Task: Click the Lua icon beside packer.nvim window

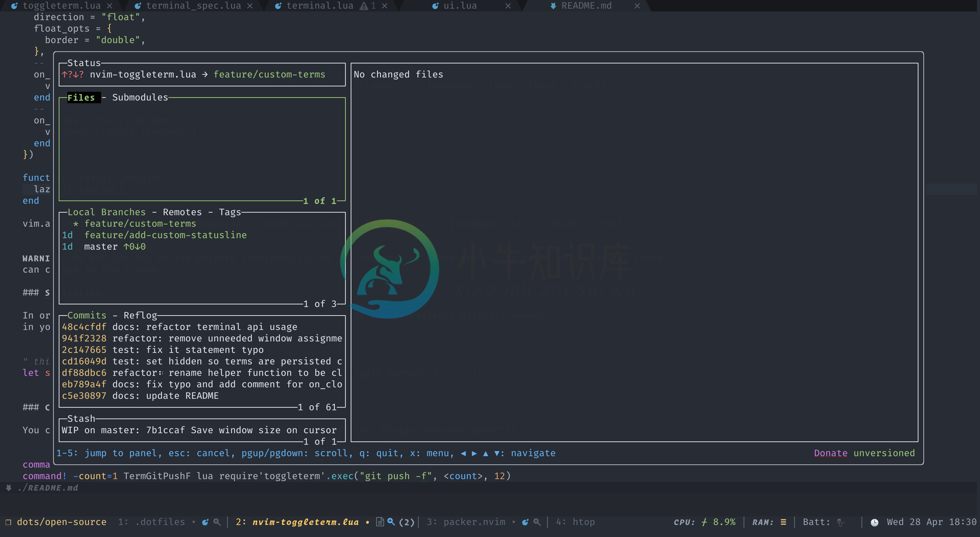Action: point(525,522)
